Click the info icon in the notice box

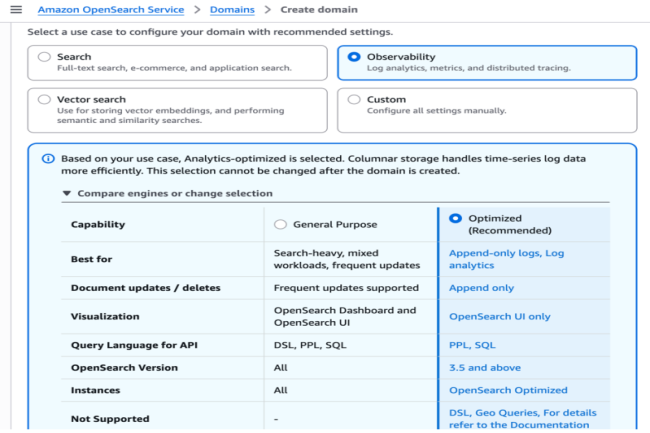coord(48,159)
